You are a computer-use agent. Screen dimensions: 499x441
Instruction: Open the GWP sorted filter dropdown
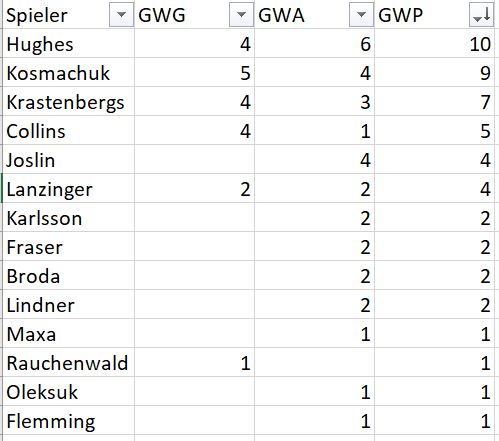pos(481,15)
